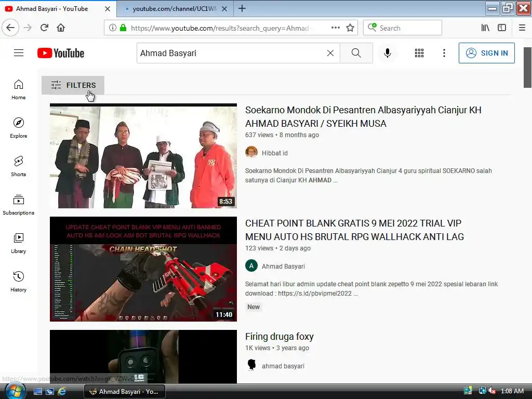Close the youtube.com/channel tab
This screenshot has width=532, height=399.
224,9
